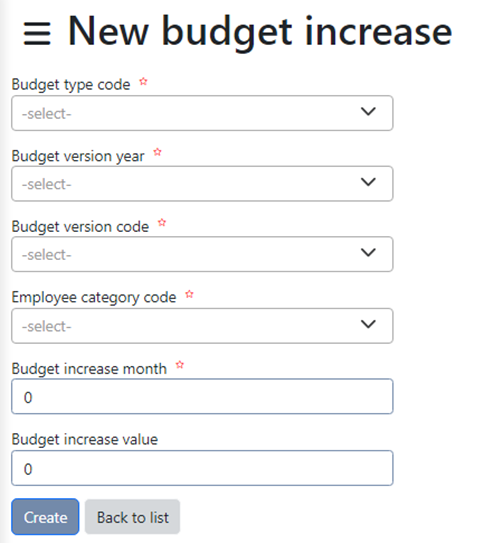Open the hamburger menu icon
484x543 pixels.
coord(37,34)
